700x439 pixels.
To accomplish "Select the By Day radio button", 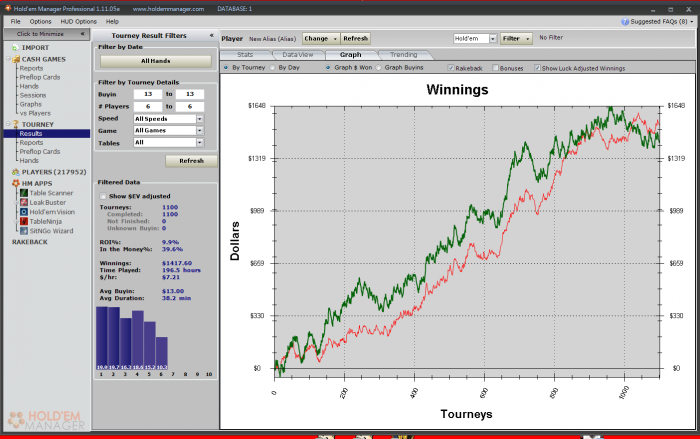I will click(272, 67).
